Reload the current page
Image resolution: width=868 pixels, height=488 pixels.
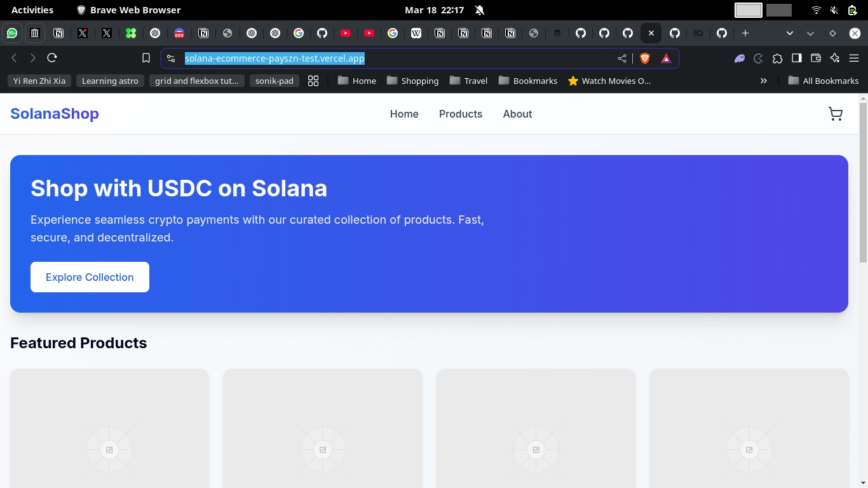[52, 58]
